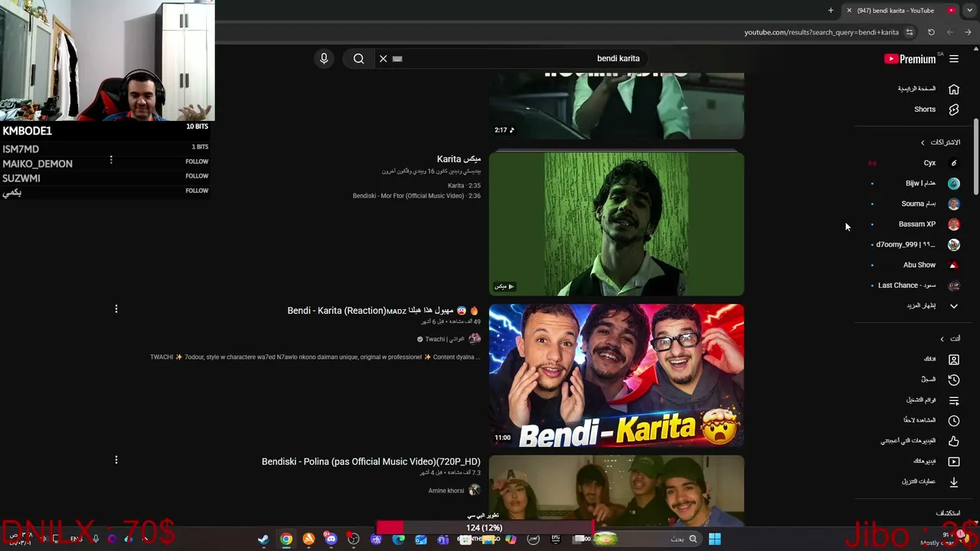This screenshot has width=980, height=551.
Task: Open the Shorts icon in sidebar
Action: pos(954,109)
